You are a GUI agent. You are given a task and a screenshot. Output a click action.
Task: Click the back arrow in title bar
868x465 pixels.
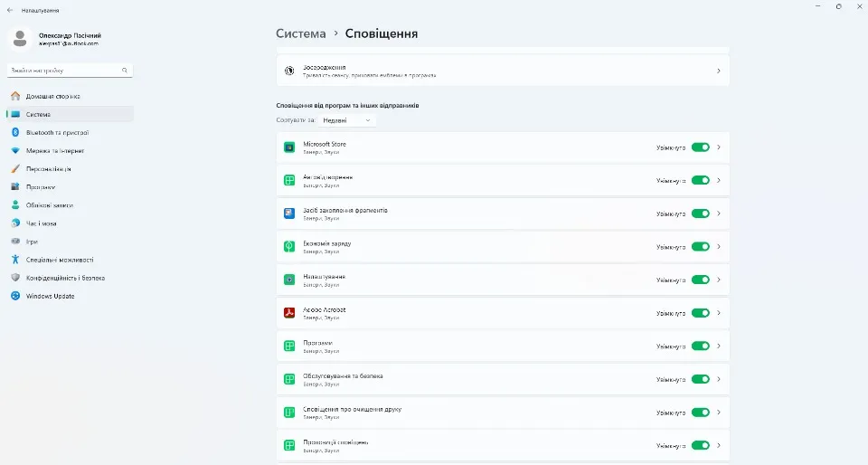click(10, 10)
